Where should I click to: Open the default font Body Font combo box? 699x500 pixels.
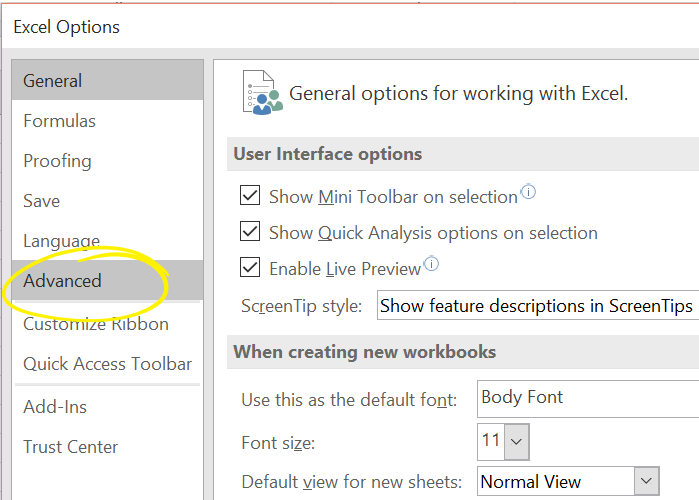(587, 398)
